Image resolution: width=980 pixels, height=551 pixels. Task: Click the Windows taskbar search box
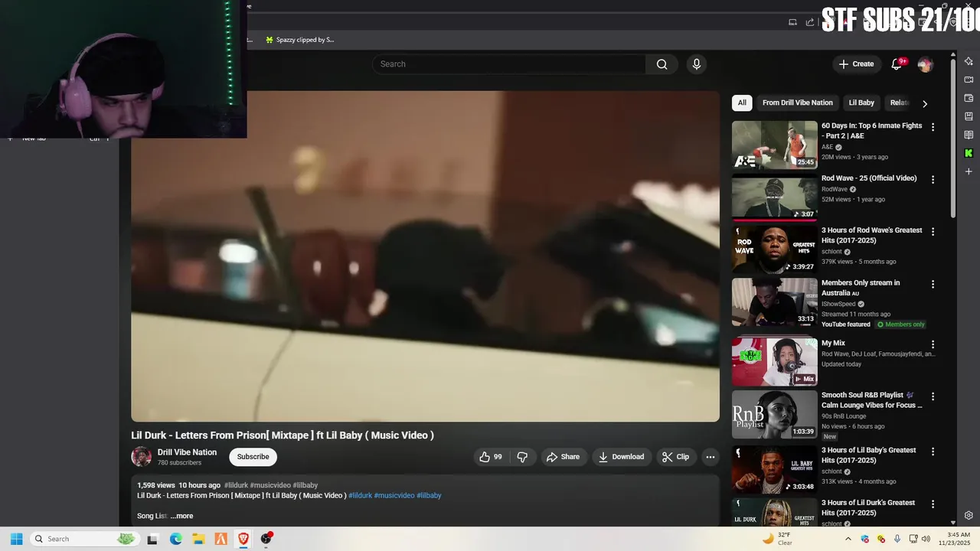pyautogui.click(x=84, y=539)
